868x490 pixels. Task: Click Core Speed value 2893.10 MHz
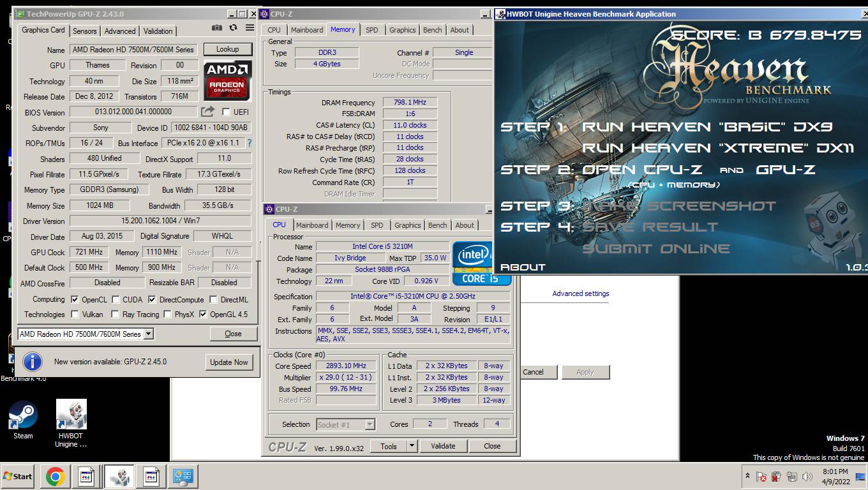point(347,366)
